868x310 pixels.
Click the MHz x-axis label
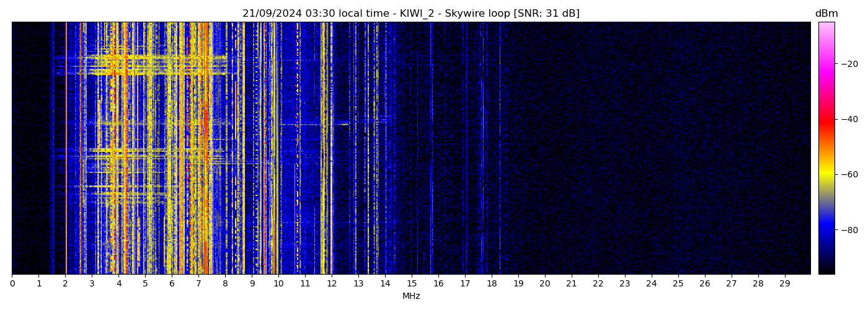click(x=411, y=296)
